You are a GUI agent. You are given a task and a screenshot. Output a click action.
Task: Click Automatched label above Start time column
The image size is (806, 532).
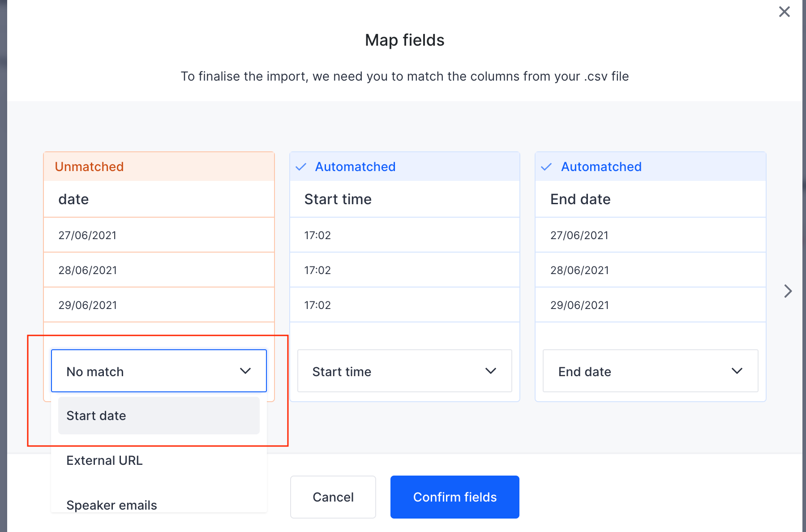click(x=355, y=167)
